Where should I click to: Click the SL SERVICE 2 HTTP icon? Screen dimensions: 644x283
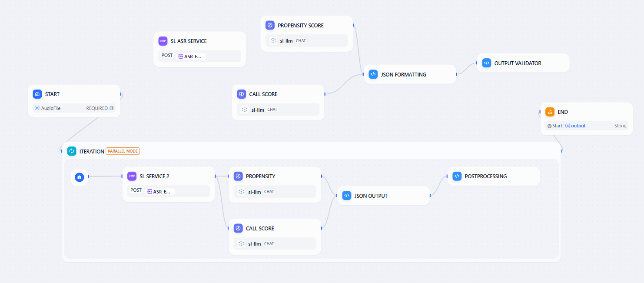[x=132, y=176]
